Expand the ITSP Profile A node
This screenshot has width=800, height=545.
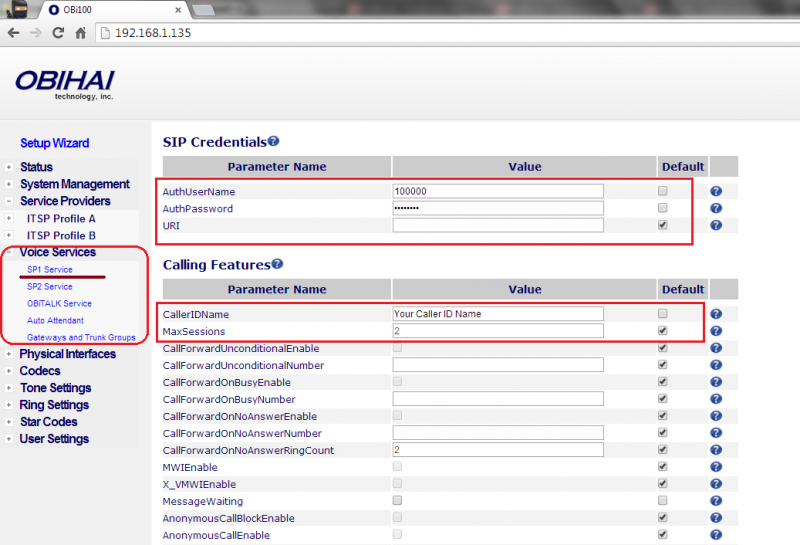click(9, 218)
